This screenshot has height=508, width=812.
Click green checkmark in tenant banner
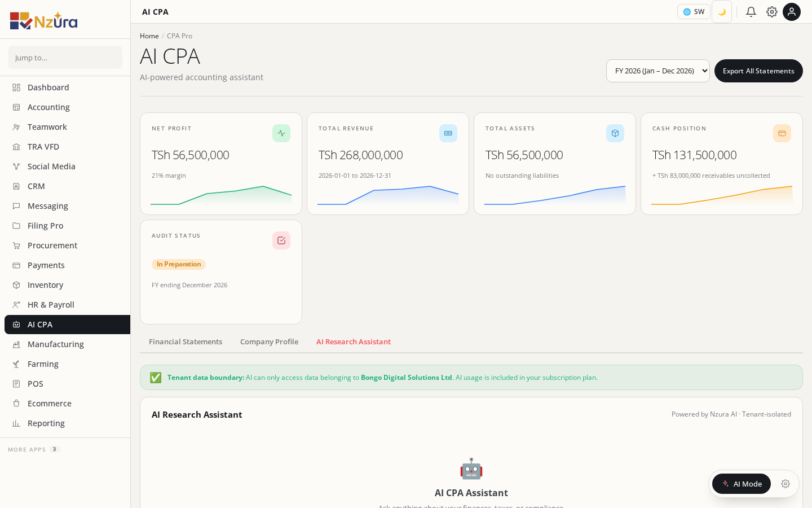point(156,378)
